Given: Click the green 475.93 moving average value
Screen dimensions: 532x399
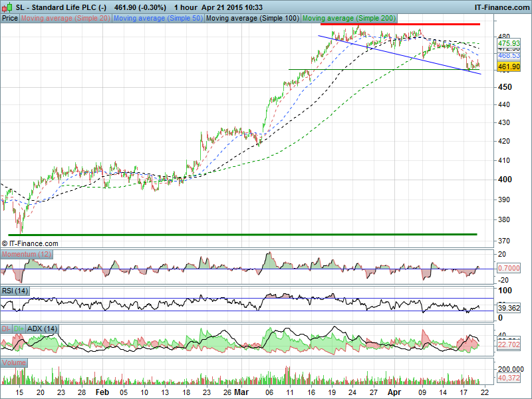Looking at the screenshot, I should (509, 43).
